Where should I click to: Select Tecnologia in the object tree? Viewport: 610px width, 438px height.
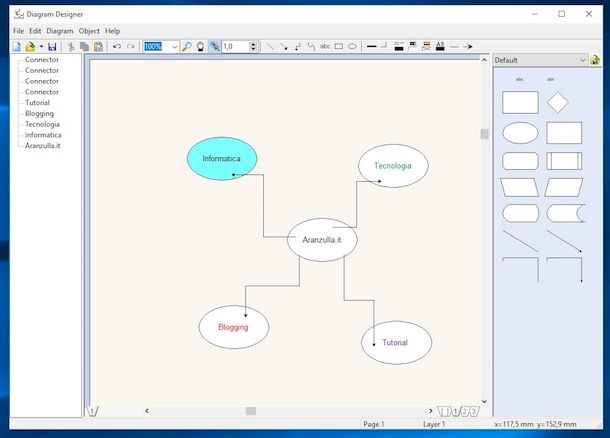[x=42, y=124]
